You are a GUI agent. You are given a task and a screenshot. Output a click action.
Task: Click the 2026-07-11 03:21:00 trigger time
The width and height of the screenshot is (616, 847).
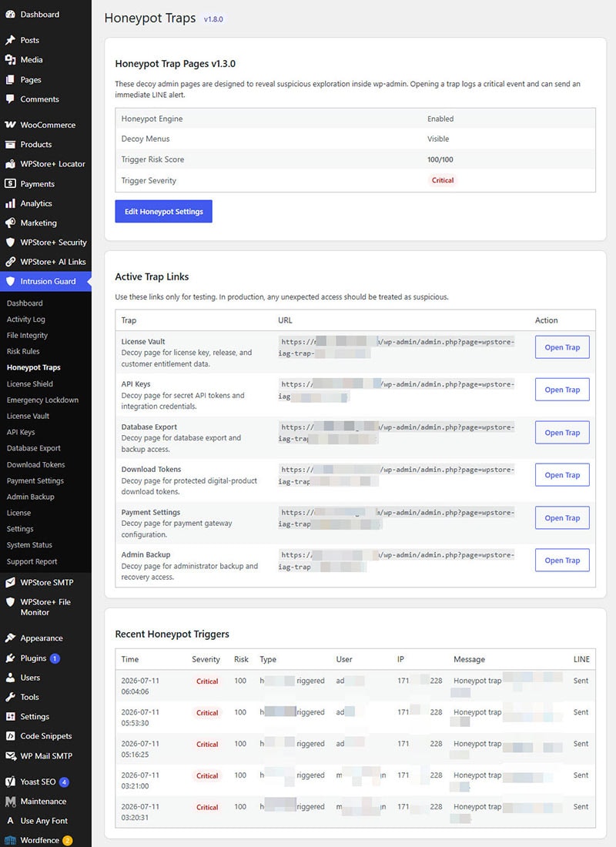pos(140,781)
